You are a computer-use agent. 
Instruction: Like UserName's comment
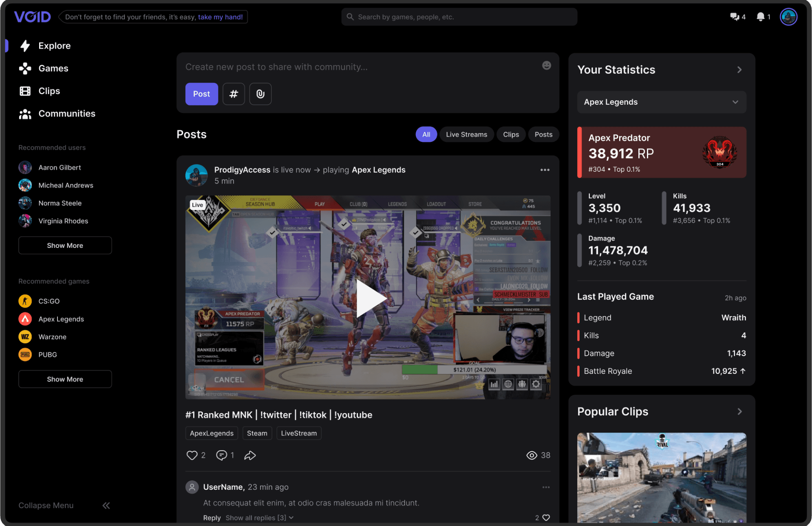[545, 517]
